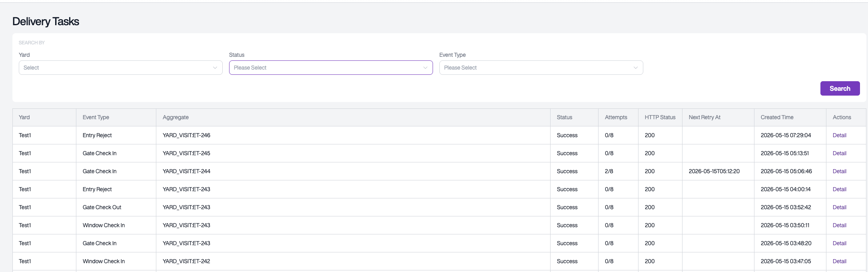Click the created time 2026-05-15 07:29:04
Screen dimensions: 868x272
pyautogui.click(x=786, y=135)
